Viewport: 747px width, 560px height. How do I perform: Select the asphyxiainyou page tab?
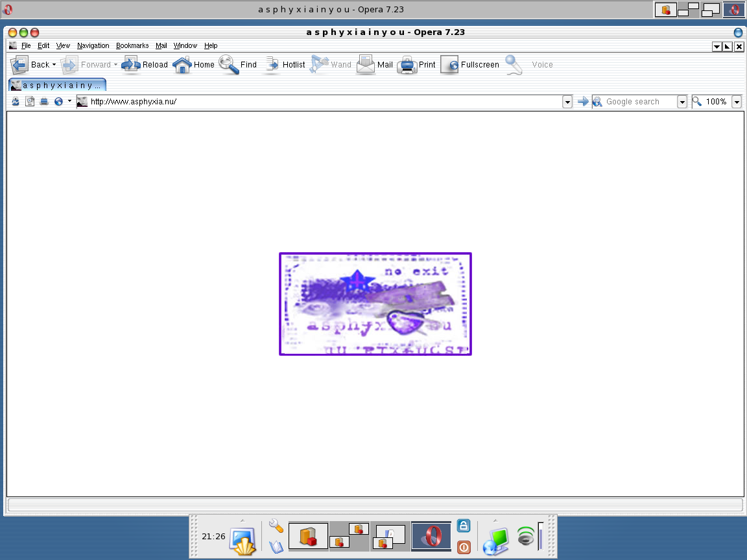(x=57, y=86)
